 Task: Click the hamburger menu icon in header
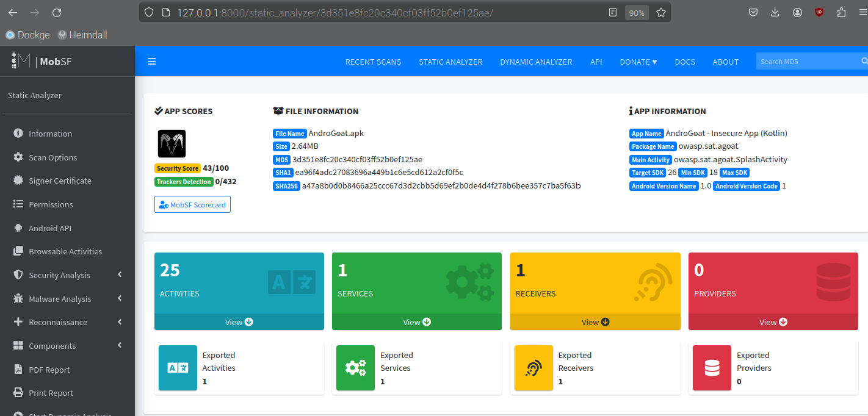tap(152, 61)
